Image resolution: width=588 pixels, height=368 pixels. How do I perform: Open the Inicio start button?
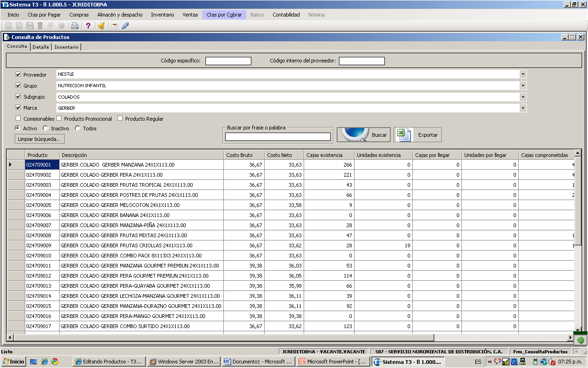coord(13,362)
